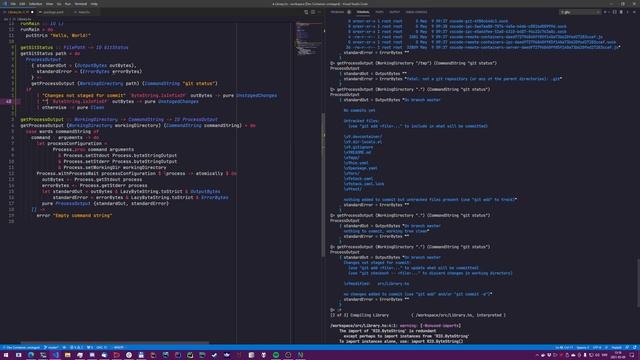Image resolution: width=640 pixels, height=360 pixels.
Task: Click the master branch indicator in status bar
Action: tap(51, 347)
